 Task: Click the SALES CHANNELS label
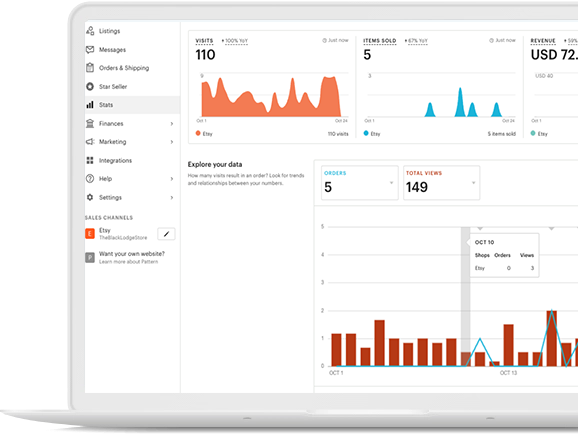tap(109, 218)
